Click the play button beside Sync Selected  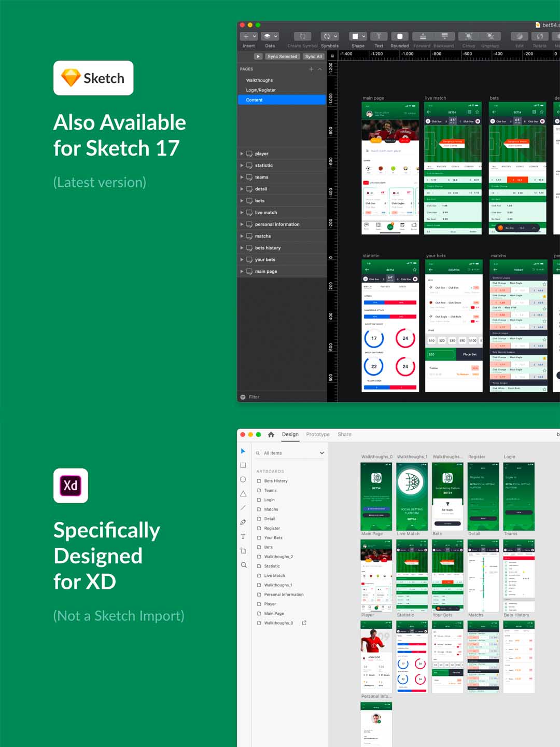coord(258,57)
